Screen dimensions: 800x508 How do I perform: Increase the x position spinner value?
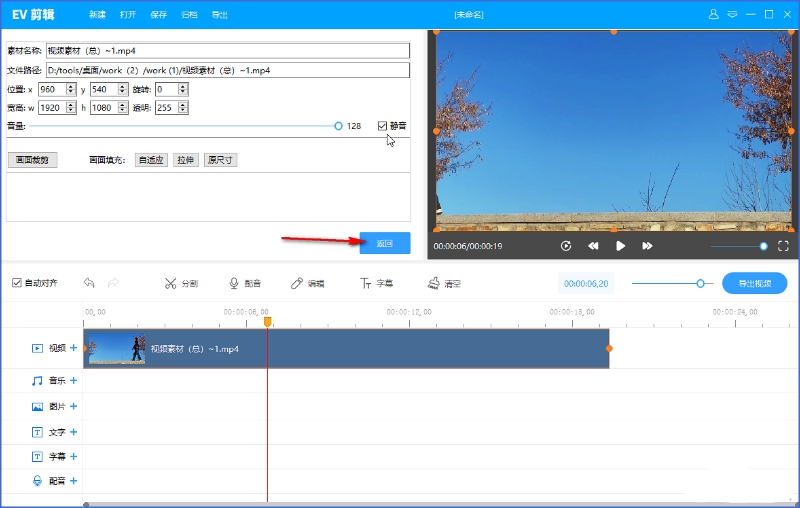(x=71, y=86)
